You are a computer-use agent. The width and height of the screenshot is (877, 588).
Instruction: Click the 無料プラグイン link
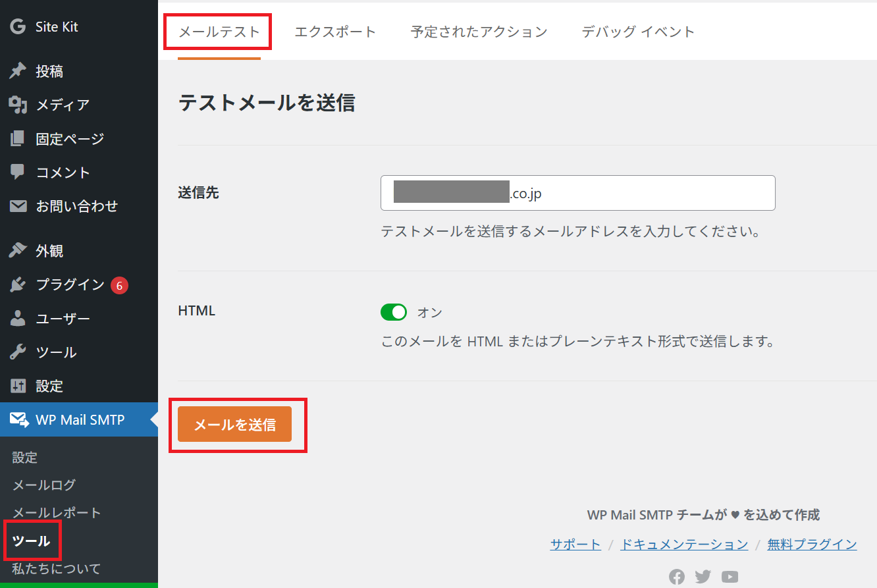click(x=812, y=544)
